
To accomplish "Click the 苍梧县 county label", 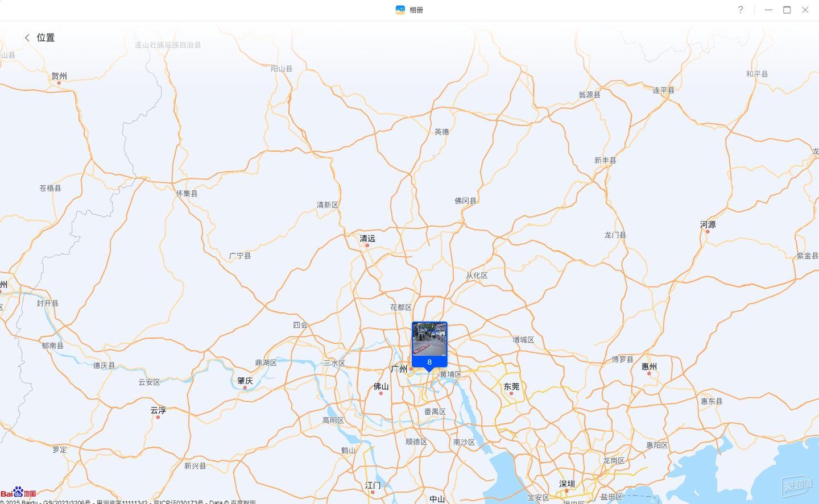I will 51,188.
